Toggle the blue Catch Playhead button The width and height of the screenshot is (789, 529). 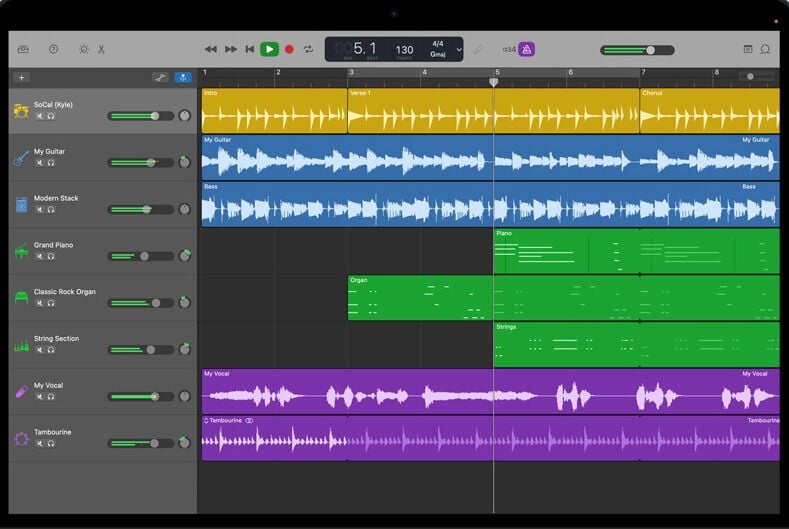[183, 78]
